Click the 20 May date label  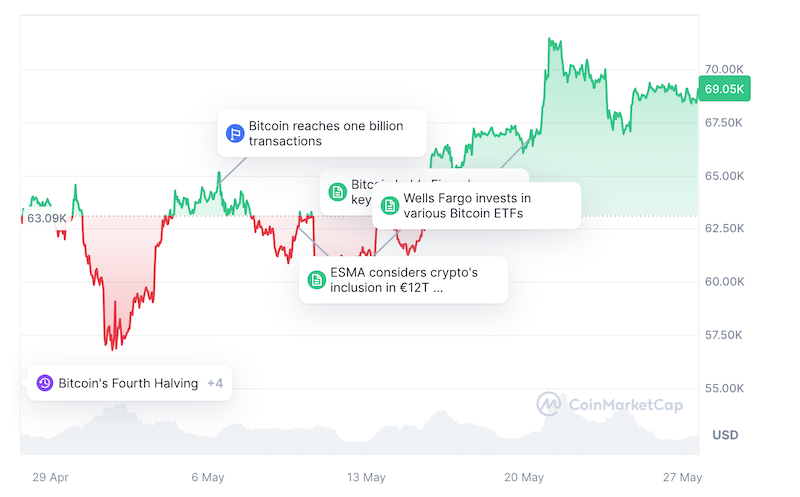(524, 478)
